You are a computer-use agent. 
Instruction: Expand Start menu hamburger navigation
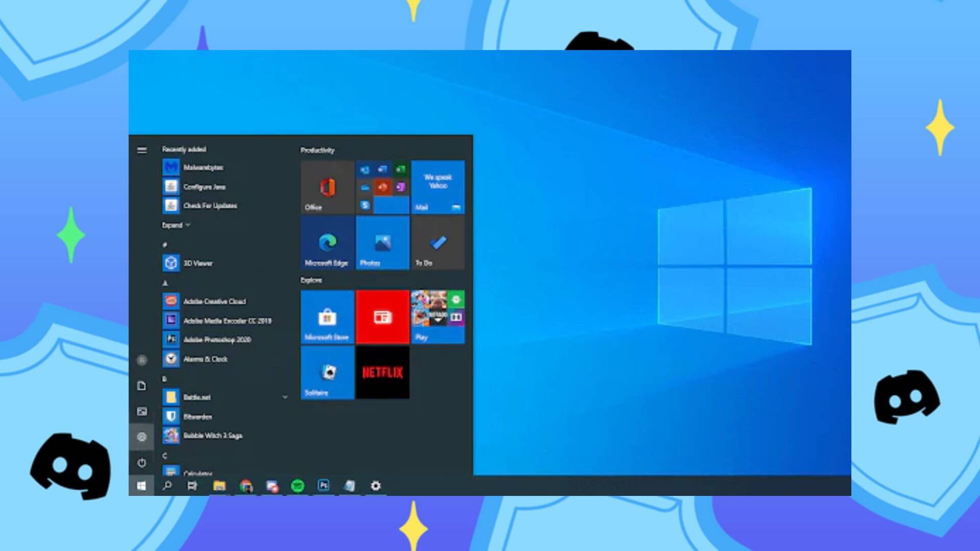[142, 150]
